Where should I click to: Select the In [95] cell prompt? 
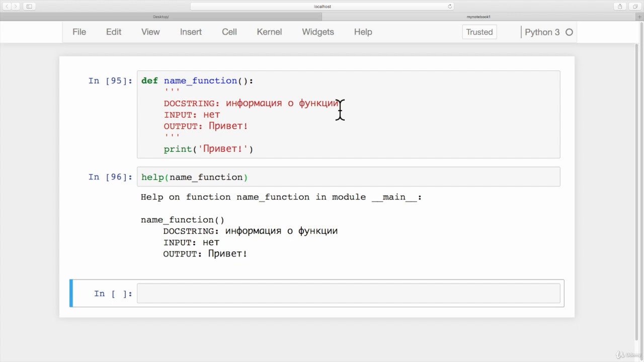coord(110,80)
